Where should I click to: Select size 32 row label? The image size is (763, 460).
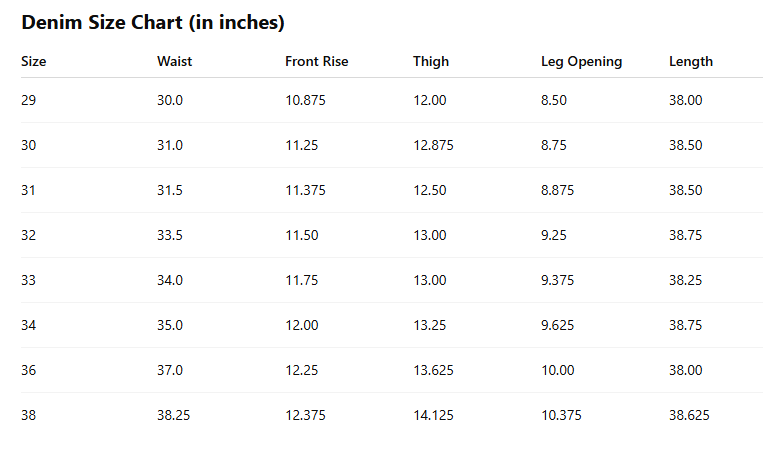click(28, 235)
